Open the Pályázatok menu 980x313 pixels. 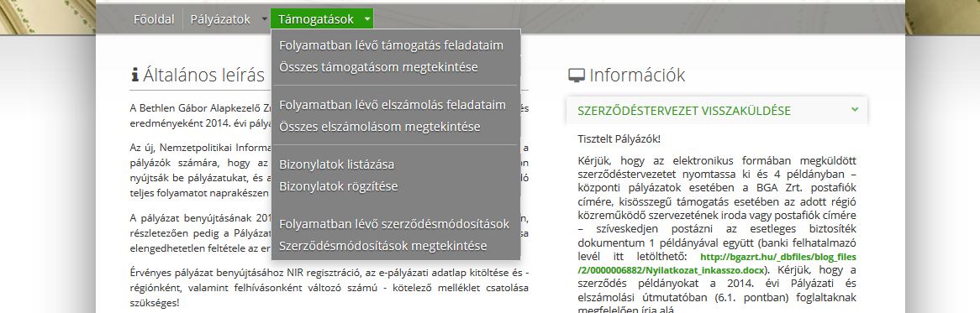click(x=220, y=19)
